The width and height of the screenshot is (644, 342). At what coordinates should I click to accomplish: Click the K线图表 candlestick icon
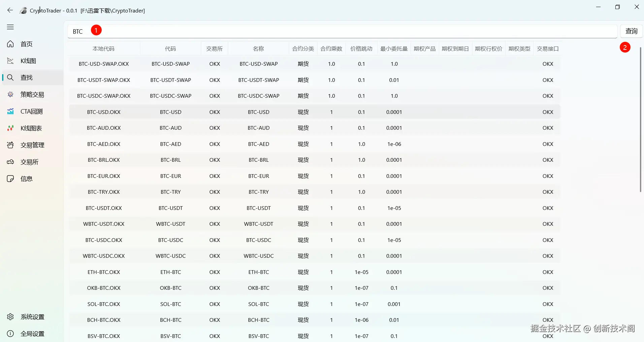coord(10,128)
